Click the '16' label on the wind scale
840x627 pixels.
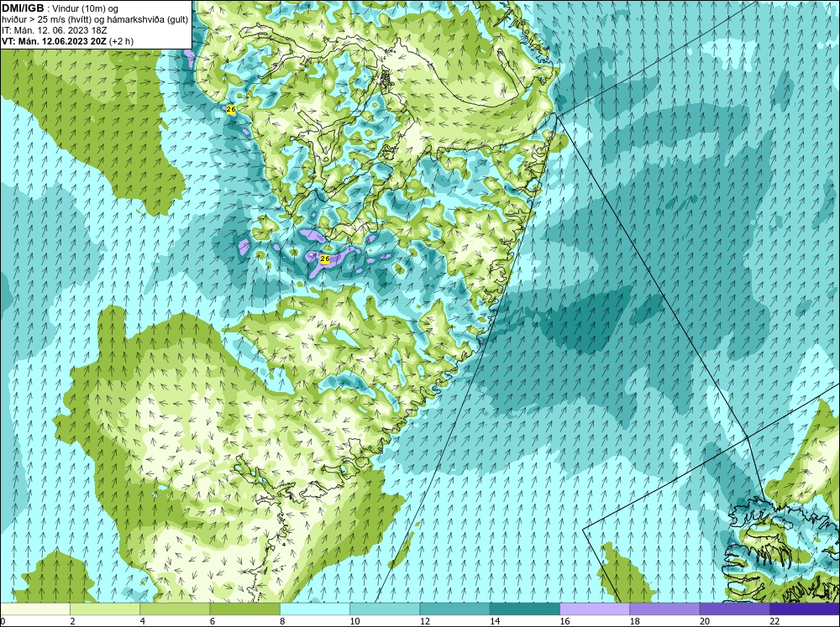coord(564,621)
